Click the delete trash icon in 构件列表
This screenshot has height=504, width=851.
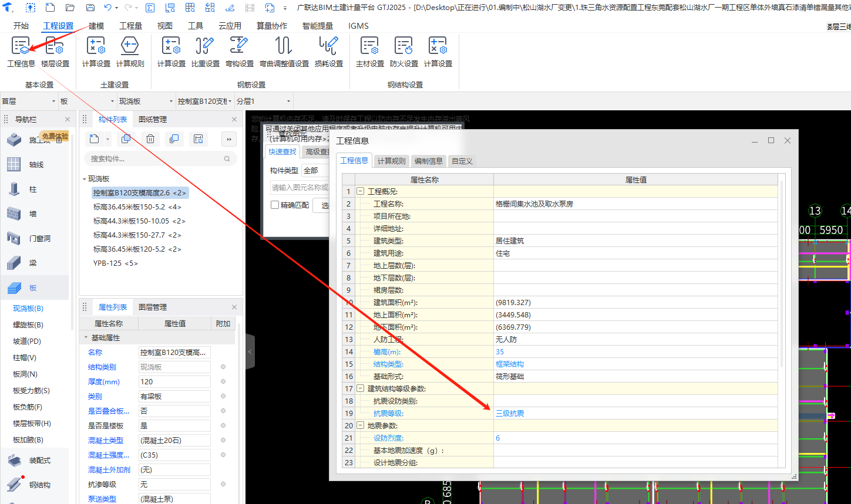(x=150, y=139)
